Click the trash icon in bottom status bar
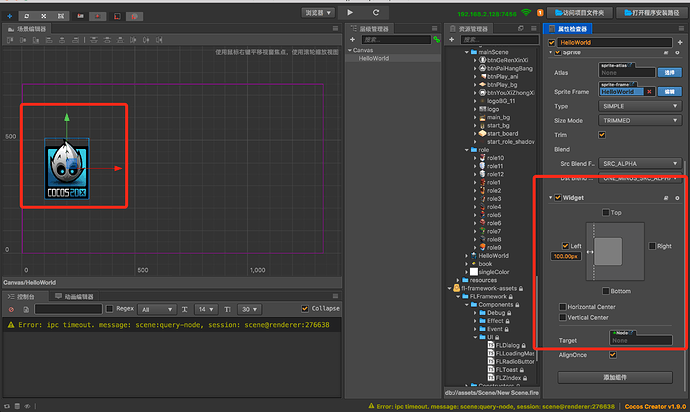The height and width of the screenshot is (412, 690). pyautogui.click(x=17, y=406)
